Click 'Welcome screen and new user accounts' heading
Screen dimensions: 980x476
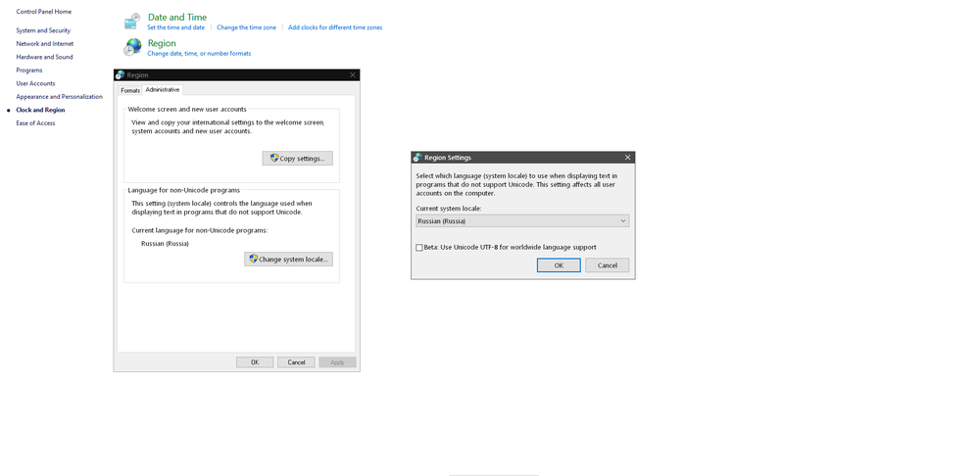tap(187, 110)
